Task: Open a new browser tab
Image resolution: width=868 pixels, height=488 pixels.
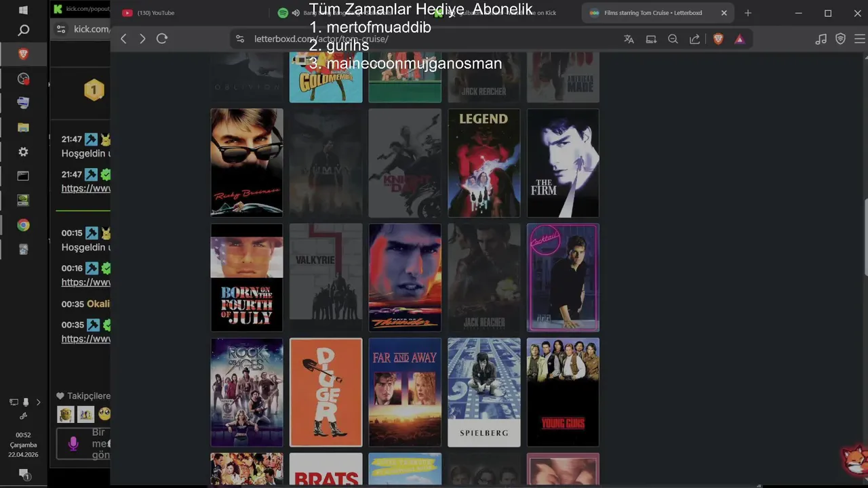Action: [x=748, y=13]
